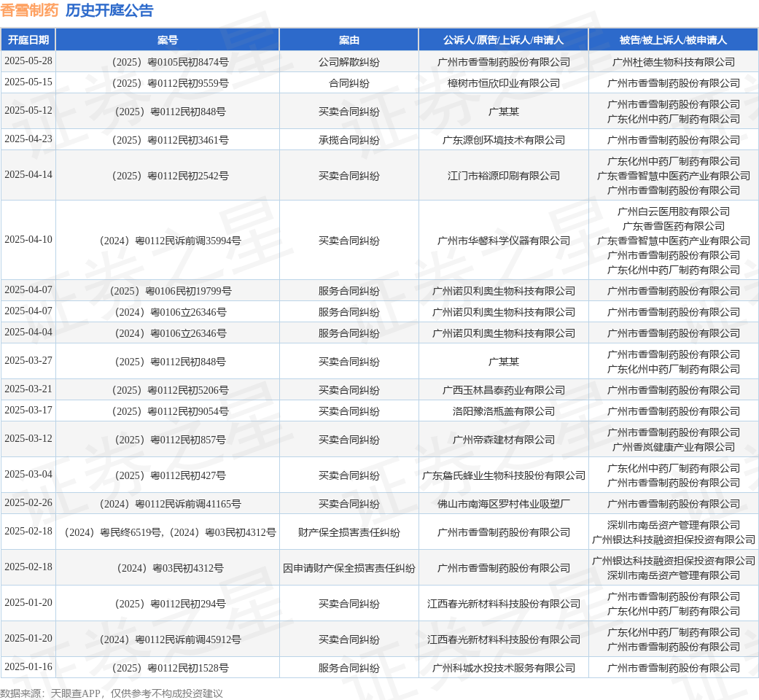
Task: Click date cell 2025-03-21
Action: click(x=28, y=389)
